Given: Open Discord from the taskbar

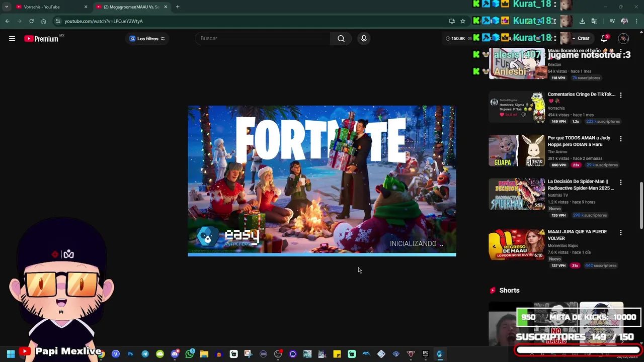Looking at the screenshot, I should click(x=175, y=354).
